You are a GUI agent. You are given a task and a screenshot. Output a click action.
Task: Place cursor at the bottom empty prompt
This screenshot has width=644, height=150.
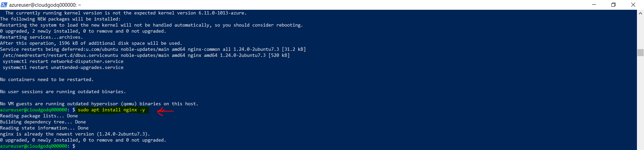click(78, 146)
